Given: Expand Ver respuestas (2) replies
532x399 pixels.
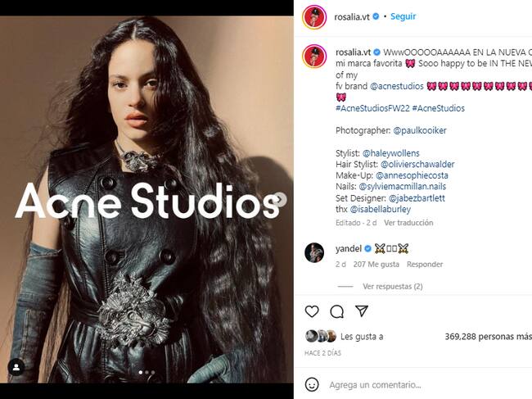Looking at the screenshot, I should coord(392,287).
